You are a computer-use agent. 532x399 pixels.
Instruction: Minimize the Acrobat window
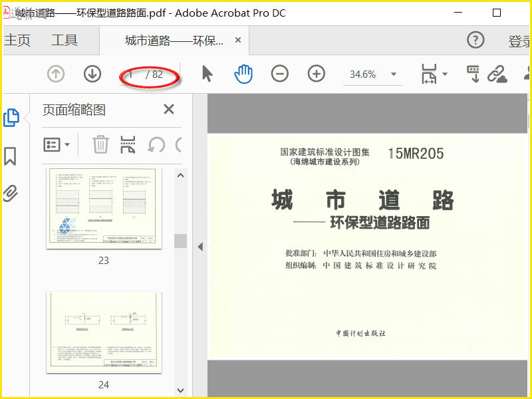click(x=458, y=13)
